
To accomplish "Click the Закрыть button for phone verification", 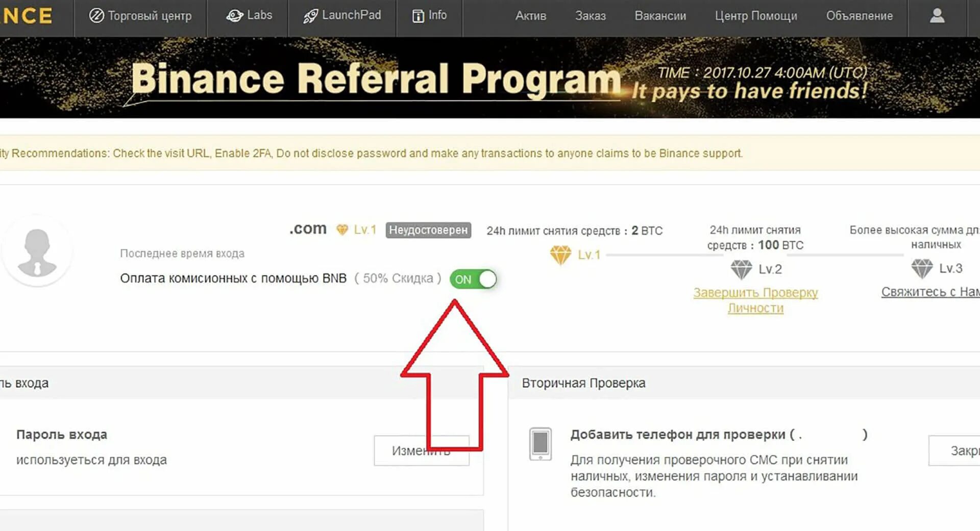I will (x=954, y=450).
